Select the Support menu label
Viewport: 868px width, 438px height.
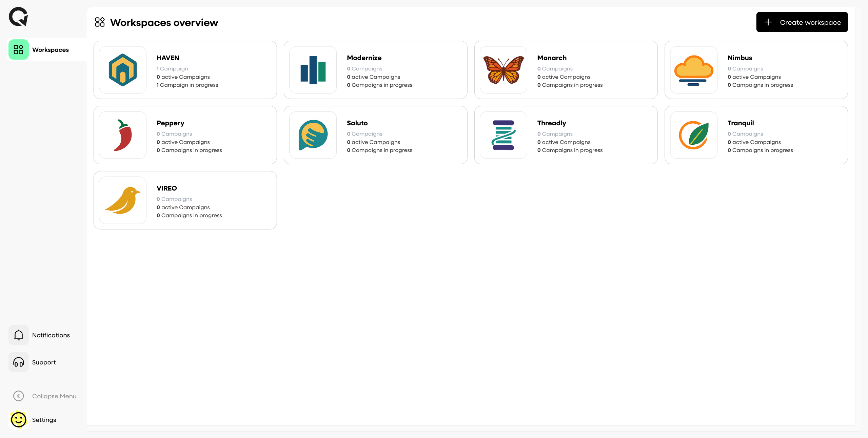pyautogui.click(x=44, y=362)
